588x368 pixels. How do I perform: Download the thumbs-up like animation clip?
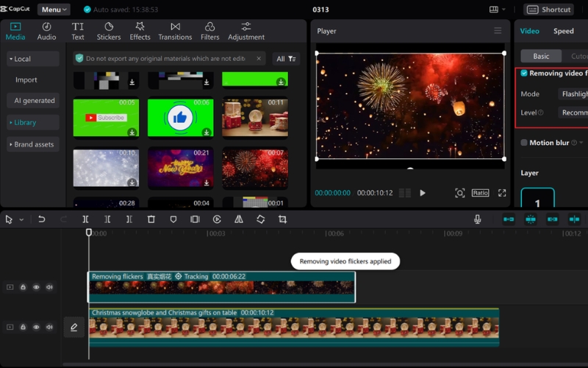(x=207, y=132)
